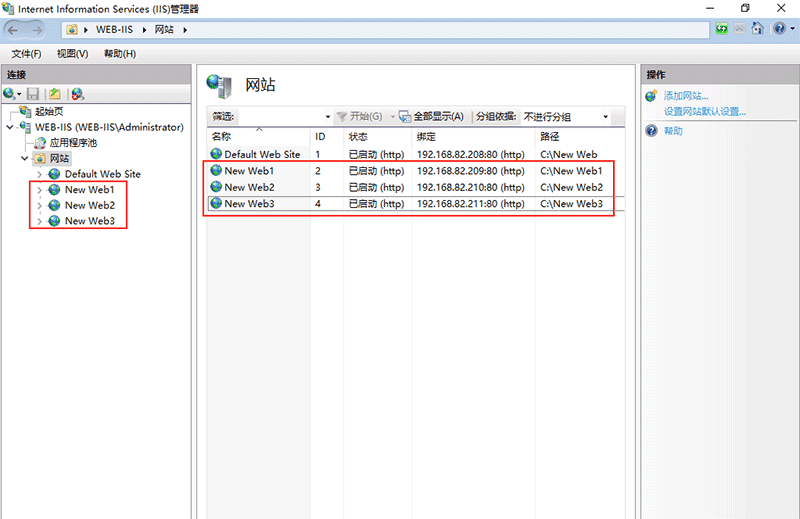Image resolution: width=800 pixels, height=519 pixels.
Task: Open the 文件(F) menu
Action: click(27, 54)
